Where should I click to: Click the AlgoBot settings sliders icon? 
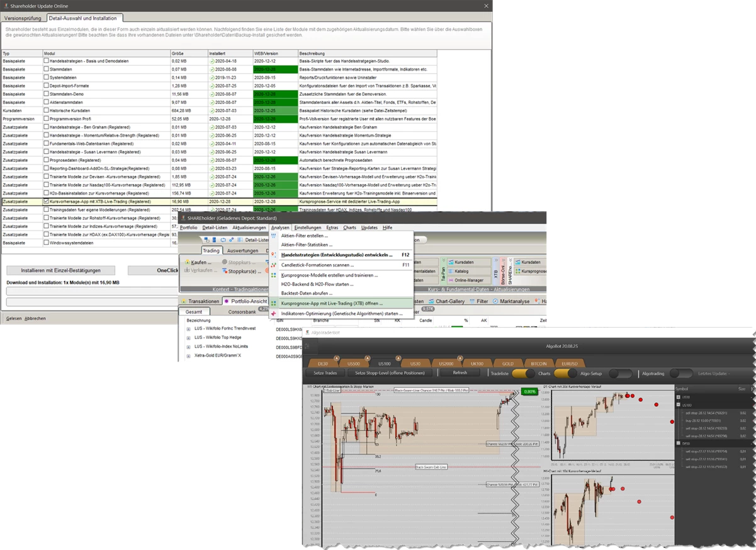pyautogui.click(x=307, y=347)
